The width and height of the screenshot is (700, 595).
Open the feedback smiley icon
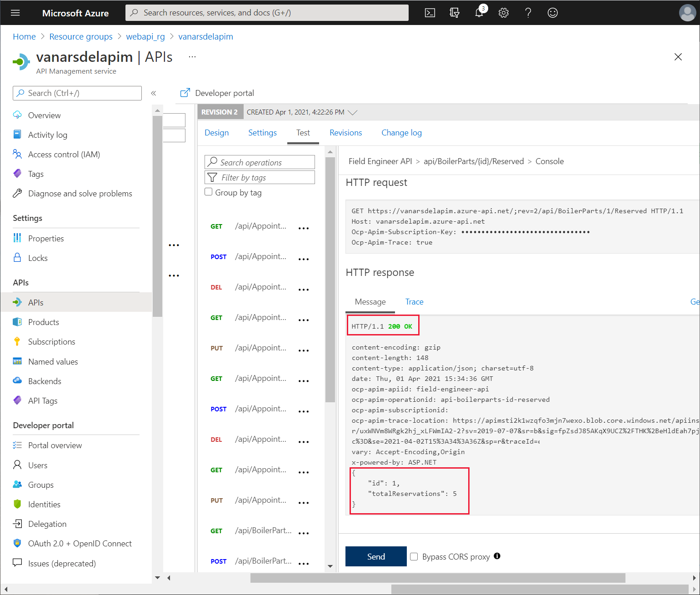[553, 13]
